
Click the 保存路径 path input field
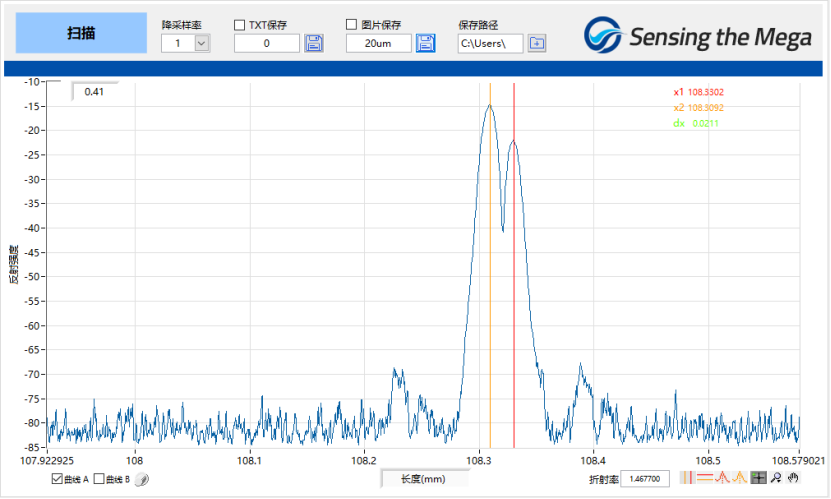[489, 43]
